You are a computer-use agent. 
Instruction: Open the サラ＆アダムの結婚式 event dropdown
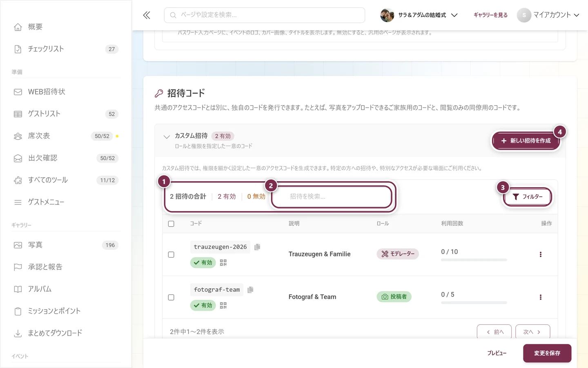point(419,15)
